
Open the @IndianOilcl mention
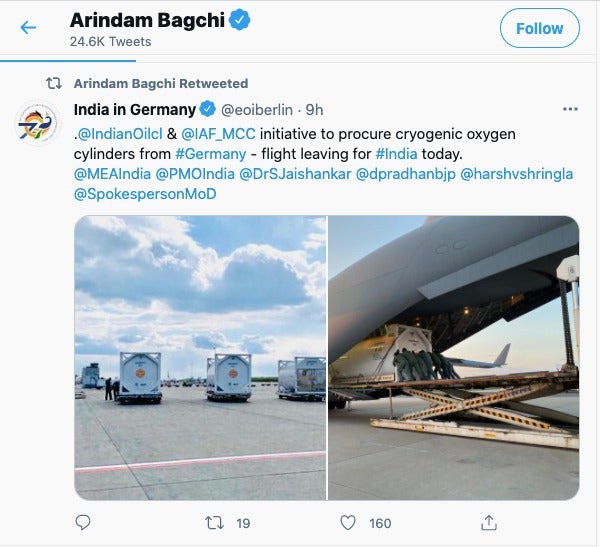[x=119, y=134]
